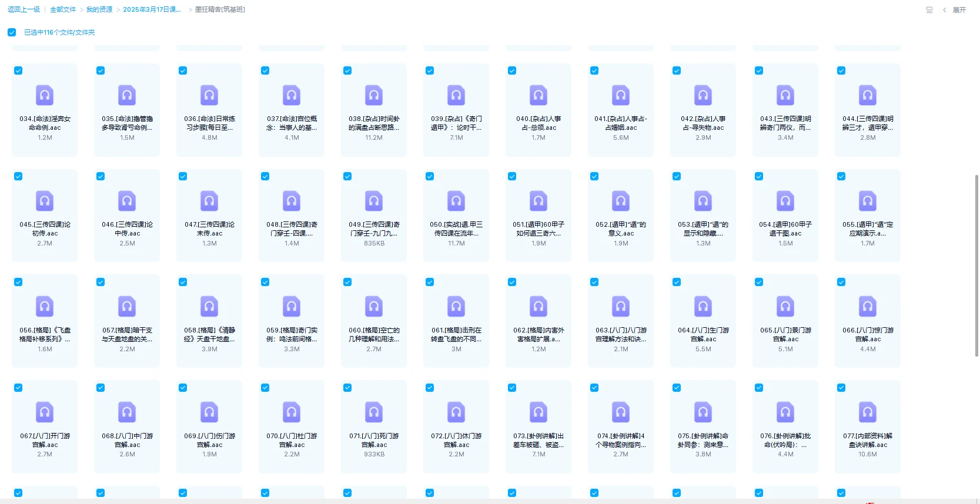Select file name 073.[卦例讲解]出差车被砸
Image resolution: width=980 pixels, height=504 pixels.
[539, 440]
